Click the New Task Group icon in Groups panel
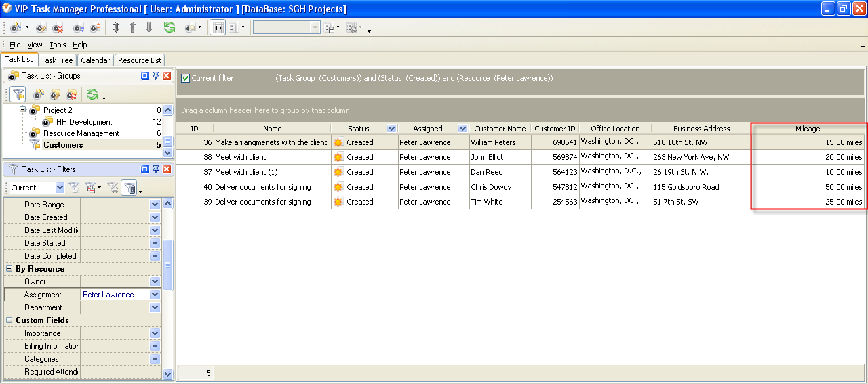 39,95
